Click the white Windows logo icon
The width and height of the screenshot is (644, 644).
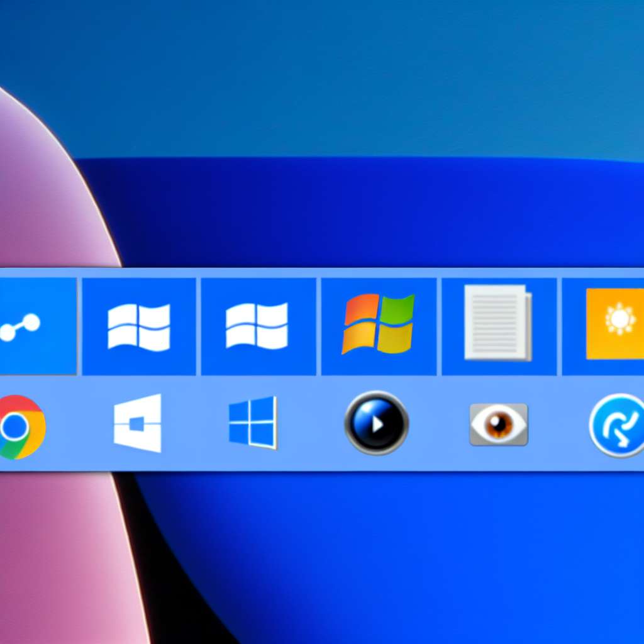[x=138, y=423]
